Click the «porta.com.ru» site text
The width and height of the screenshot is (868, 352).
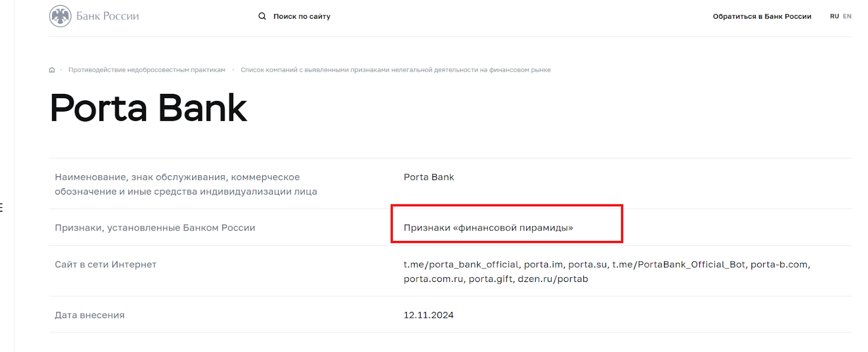[433, 279]
